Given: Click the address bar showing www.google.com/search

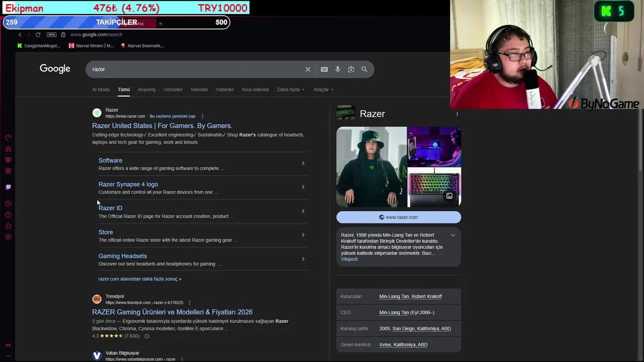Looking at the screenshot, I should [x=96, y=35].
